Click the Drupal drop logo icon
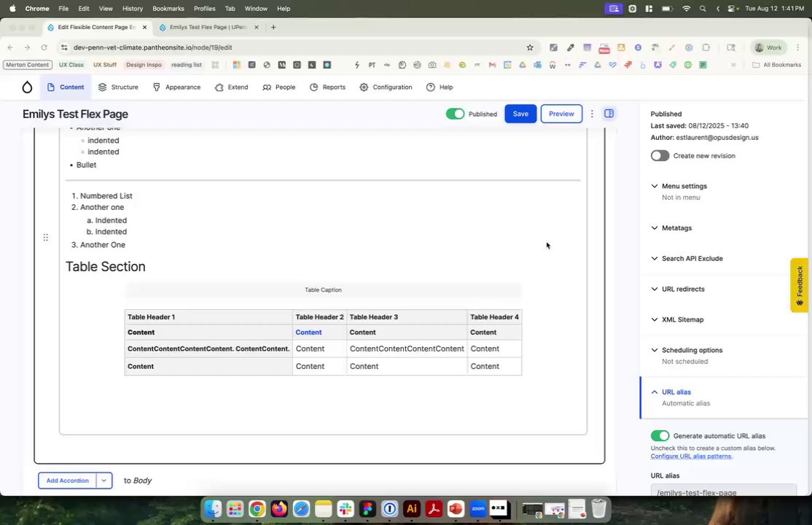Image resolution: width=812 pixels, height=525 pixels. tap(27, 87)
